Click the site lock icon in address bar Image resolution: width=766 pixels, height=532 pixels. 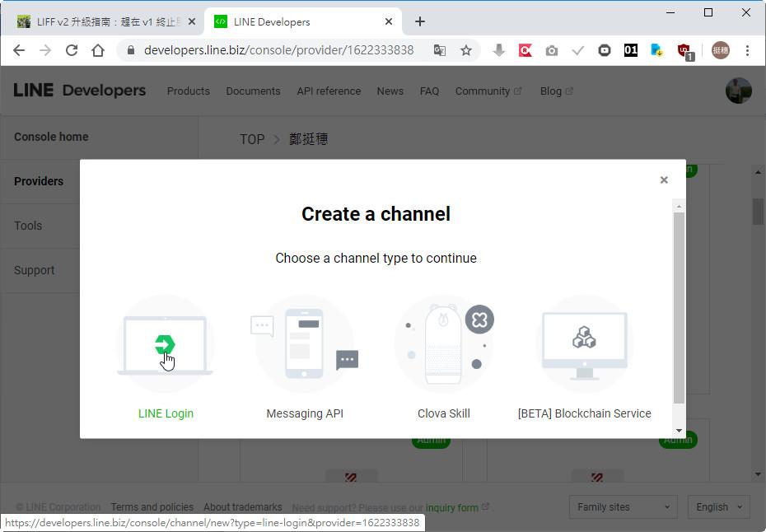(130, 50)
